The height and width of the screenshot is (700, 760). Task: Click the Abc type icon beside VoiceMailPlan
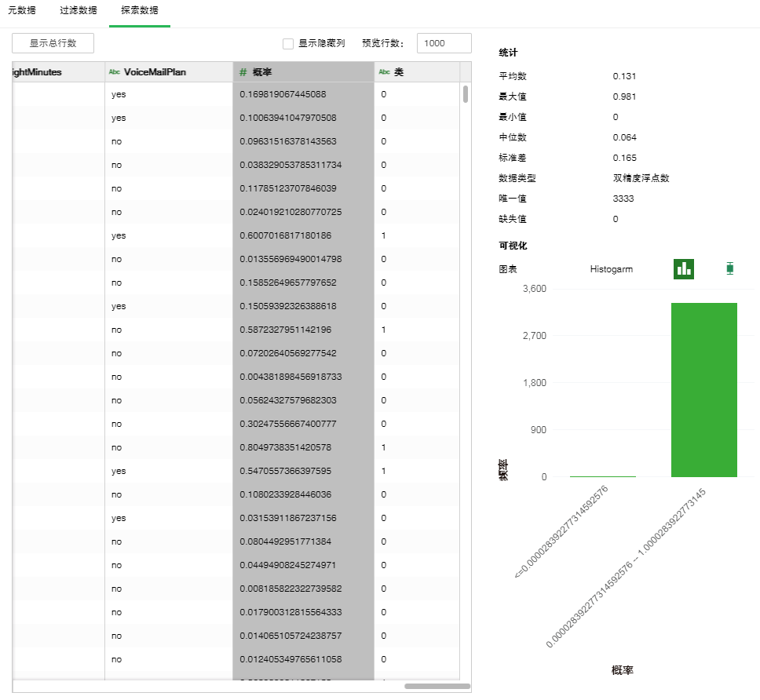coord(115,72)
